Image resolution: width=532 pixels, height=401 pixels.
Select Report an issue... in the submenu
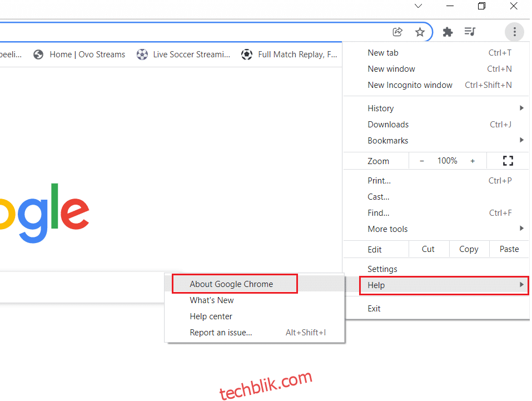pyautogui.click(x=255, y=333)
